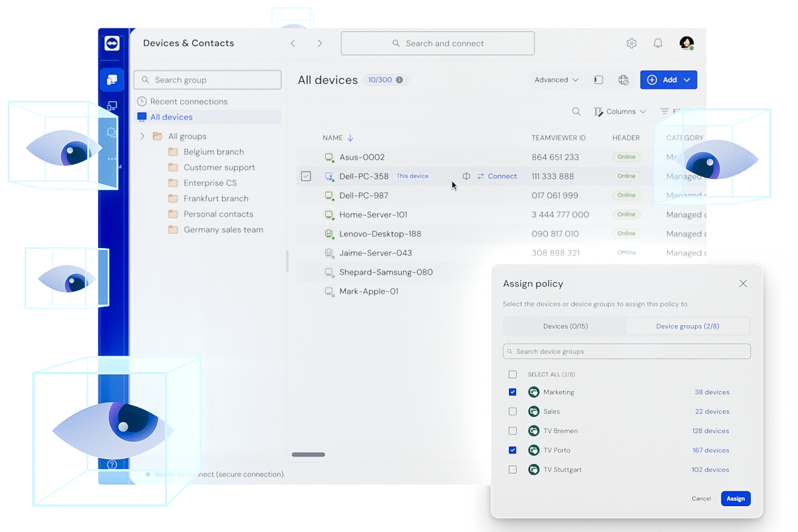The image size is (798, 532).
Task: Open the Devices & Contacts sidebar icon
Action: [x=112, y=79]
